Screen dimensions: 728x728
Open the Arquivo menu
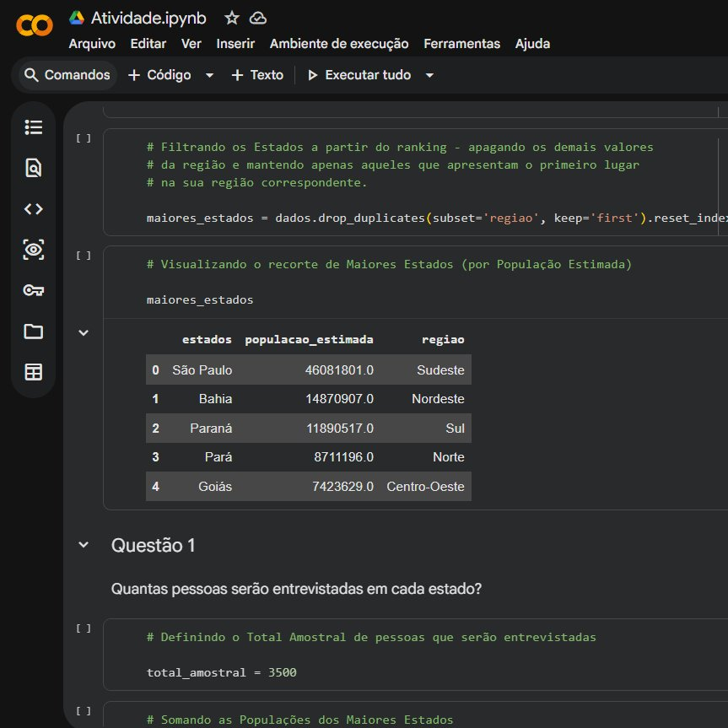coord(92,44)
